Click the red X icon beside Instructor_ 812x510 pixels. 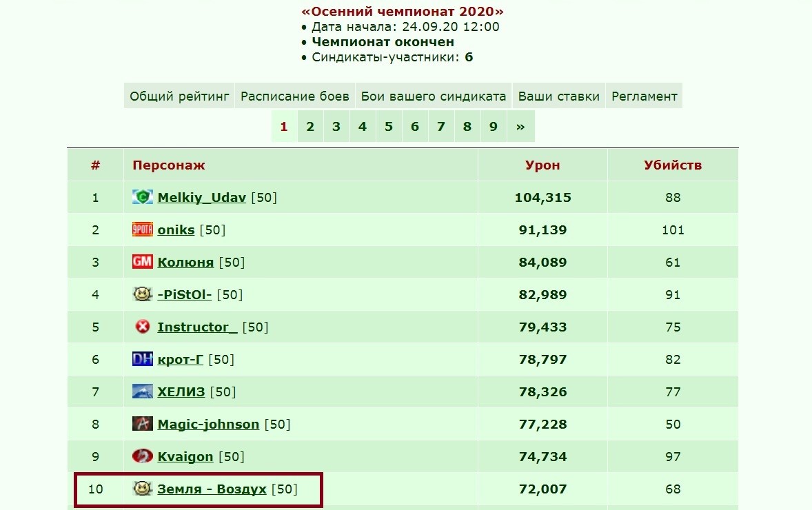[x=143, y=327]
